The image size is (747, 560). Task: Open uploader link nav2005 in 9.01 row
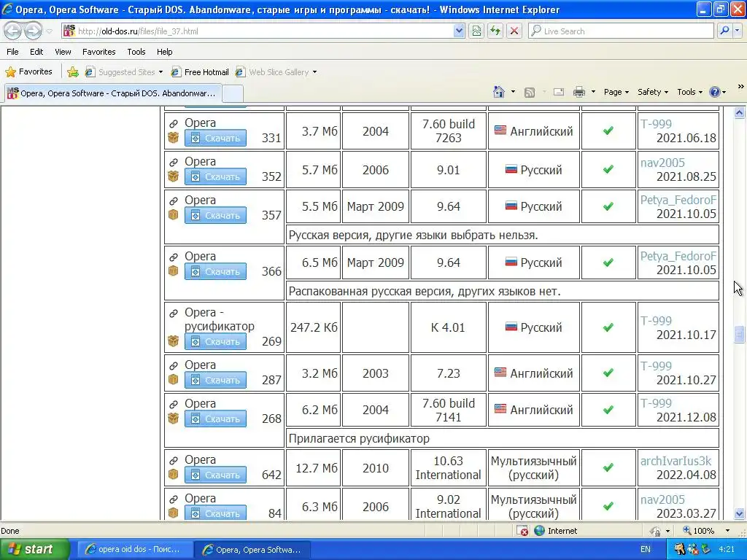(x=662, y=163)
